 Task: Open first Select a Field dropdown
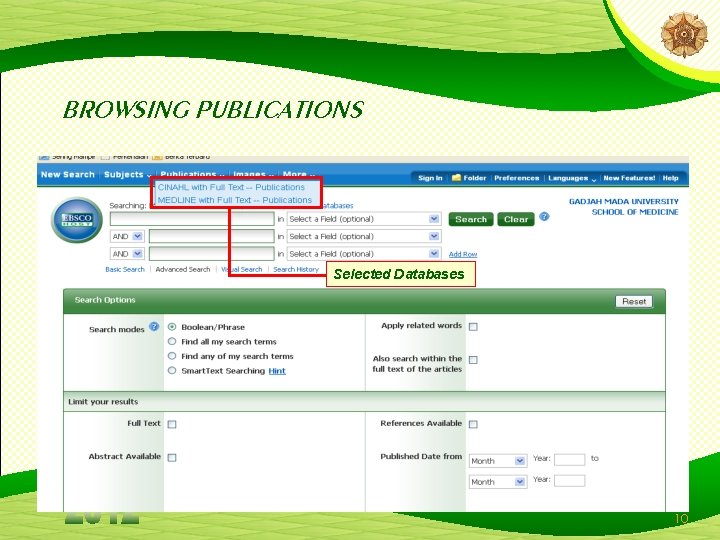[x=364, y=219]
